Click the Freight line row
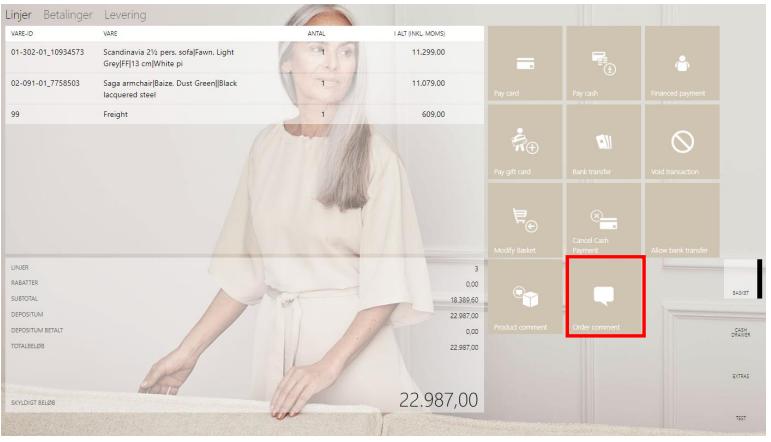 click(240, 115)
